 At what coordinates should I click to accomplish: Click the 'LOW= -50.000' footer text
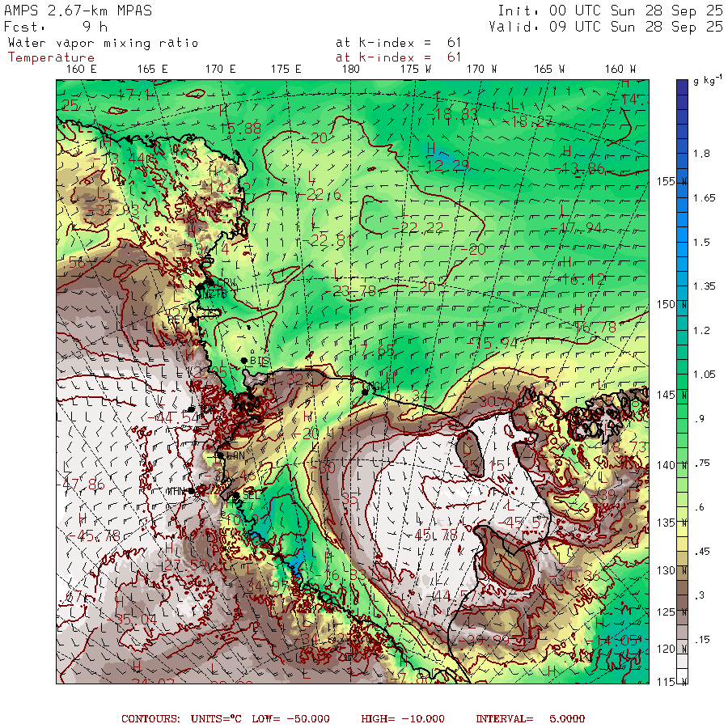coord(290,719)
